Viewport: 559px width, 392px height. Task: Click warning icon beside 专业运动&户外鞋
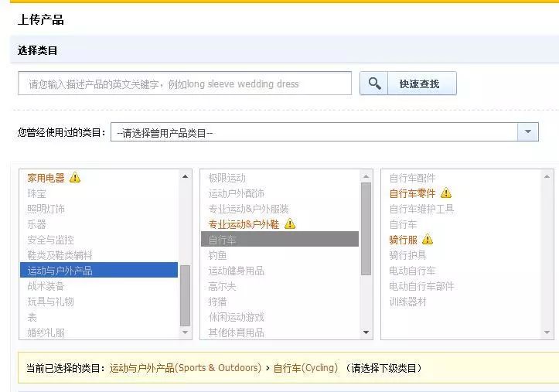(290, 224)
